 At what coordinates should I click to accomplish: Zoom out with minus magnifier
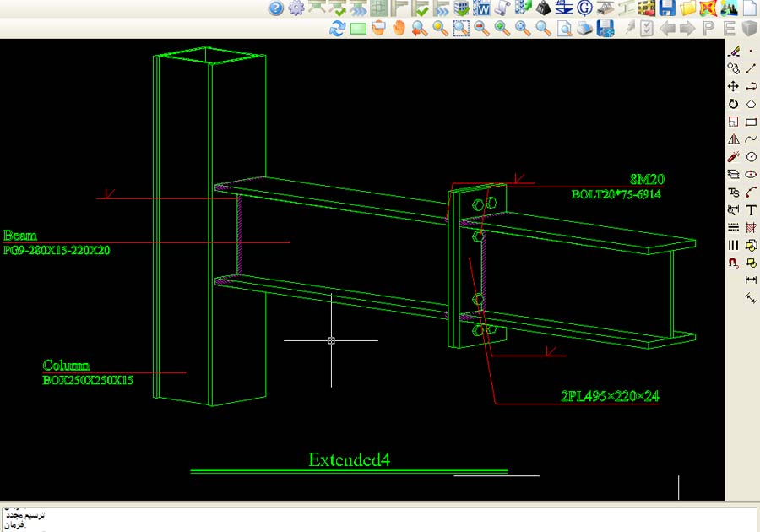(481, 29)
